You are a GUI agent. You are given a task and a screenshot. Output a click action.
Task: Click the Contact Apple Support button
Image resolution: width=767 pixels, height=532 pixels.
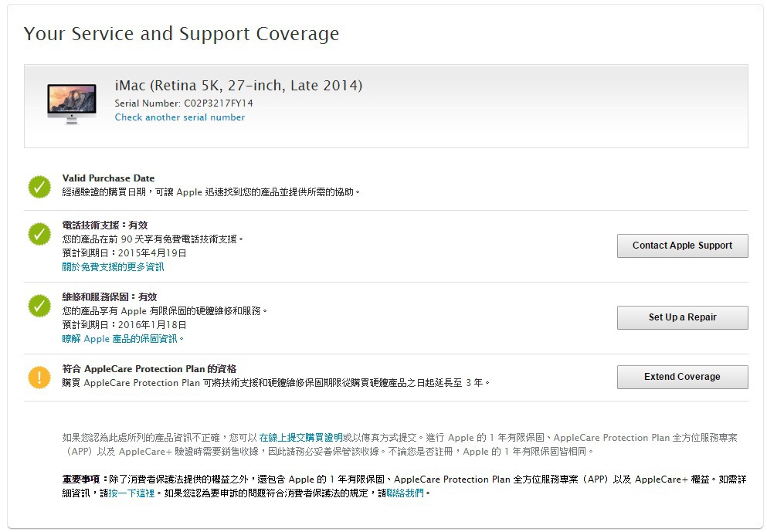682,246
